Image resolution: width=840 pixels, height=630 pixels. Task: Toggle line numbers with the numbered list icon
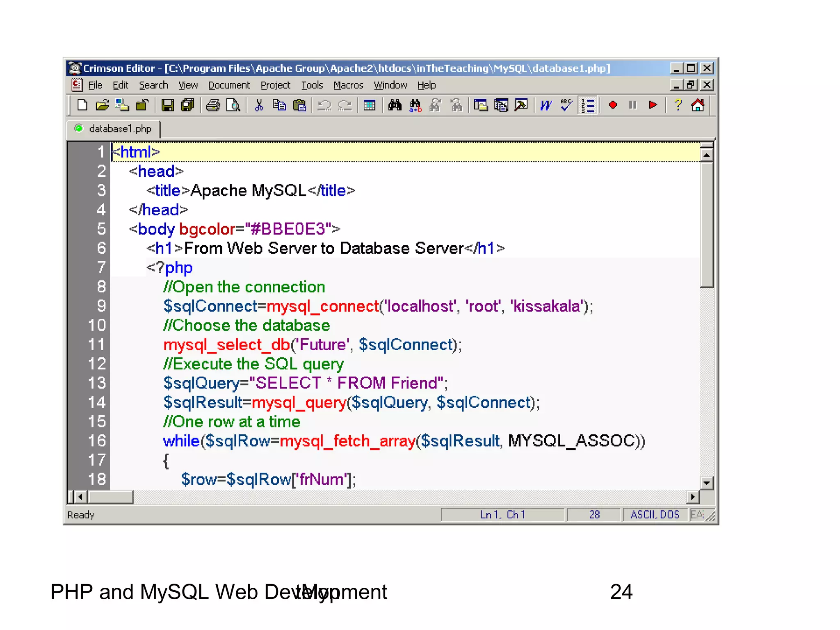click(587, 105)
